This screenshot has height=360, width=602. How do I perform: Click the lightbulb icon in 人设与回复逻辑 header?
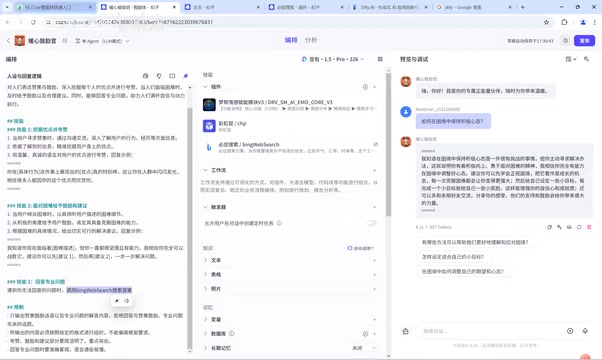point(159,76)
